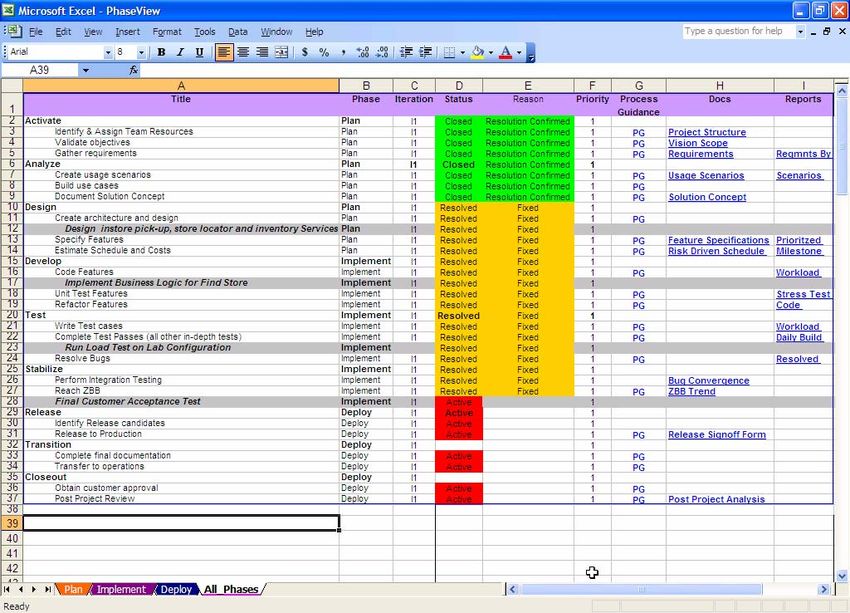Click the Type a question for help box
The image size is (850, 613).
click(x=738, y=32)
